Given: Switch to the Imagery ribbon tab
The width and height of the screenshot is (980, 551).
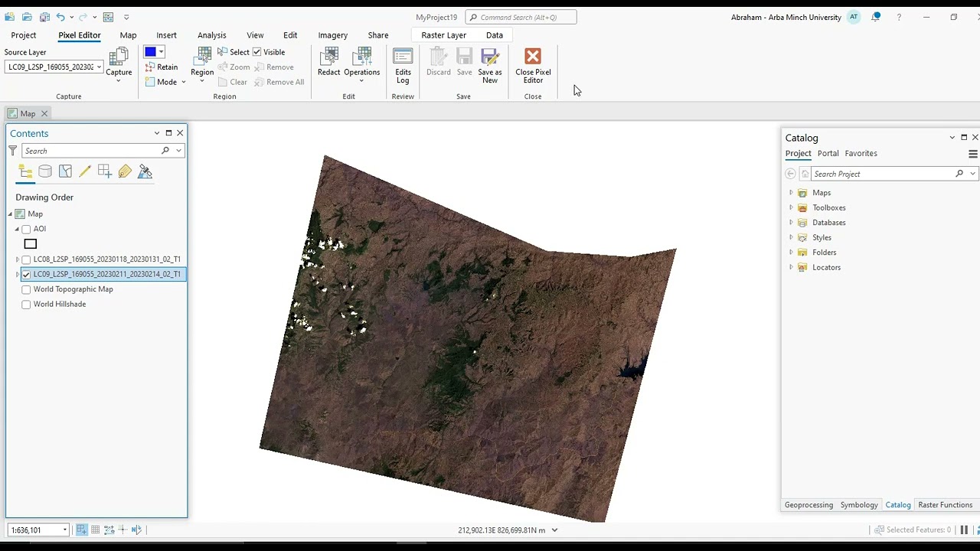Looking at the screenshot, I should point(332,35).
